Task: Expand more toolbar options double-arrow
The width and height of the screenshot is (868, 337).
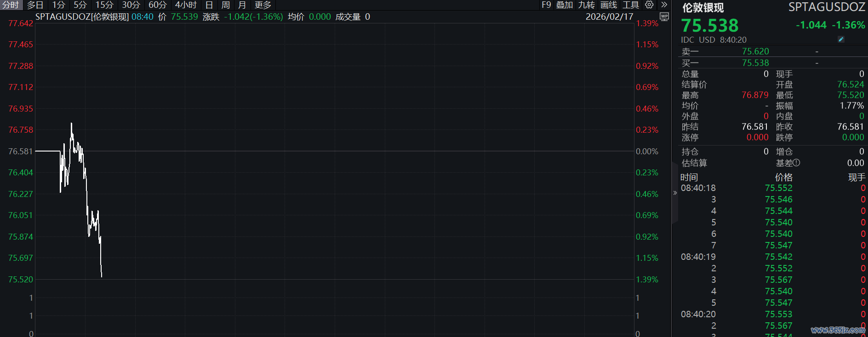Action: click(x=664, y=5)
